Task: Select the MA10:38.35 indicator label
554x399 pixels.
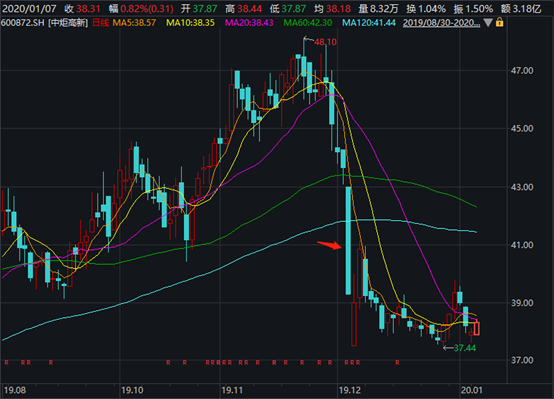Action: (x=190, y=23)
